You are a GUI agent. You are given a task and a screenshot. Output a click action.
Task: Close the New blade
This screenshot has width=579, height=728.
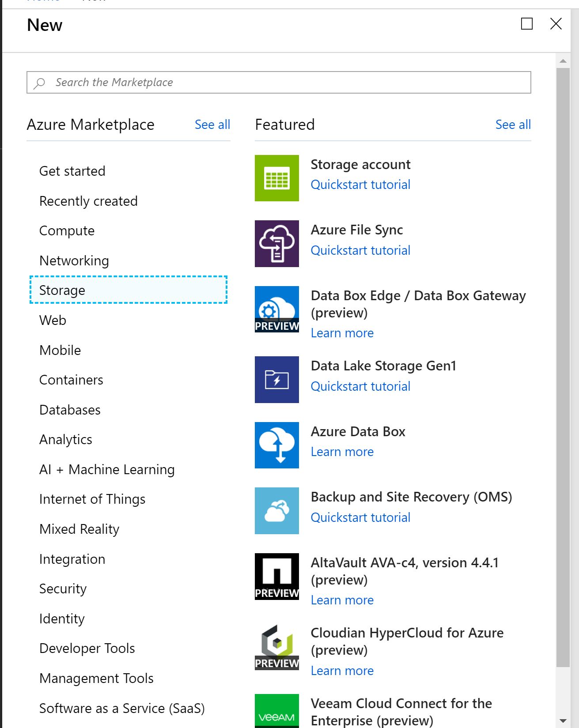click(x=556, y=23)
